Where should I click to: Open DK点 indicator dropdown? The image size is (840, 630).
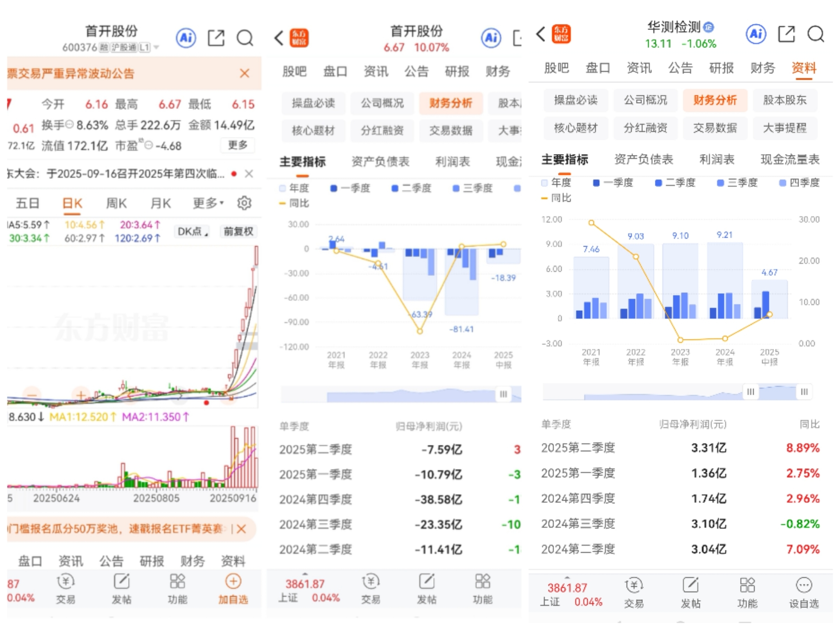coord(193,231)
